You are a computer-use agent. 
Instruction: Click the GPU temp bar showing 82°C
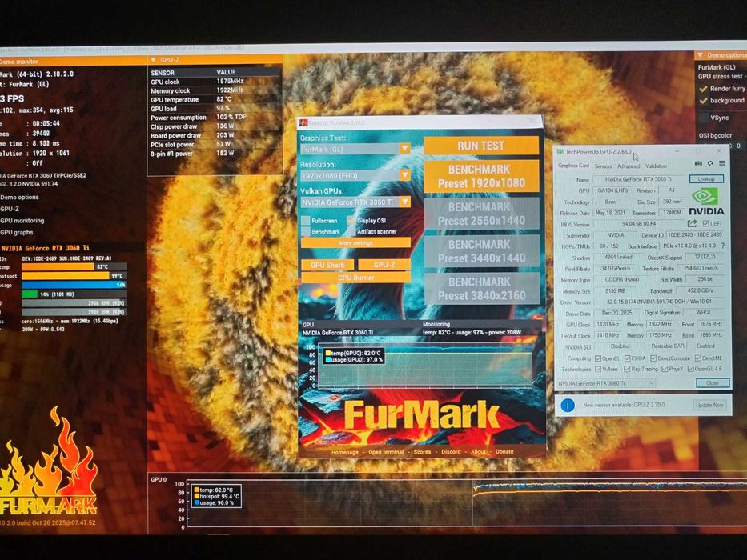74,266
